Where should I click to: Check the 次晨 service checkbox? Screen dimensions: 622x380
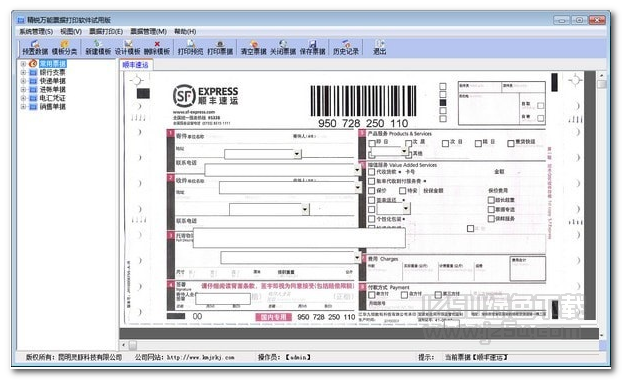point(409,143)
